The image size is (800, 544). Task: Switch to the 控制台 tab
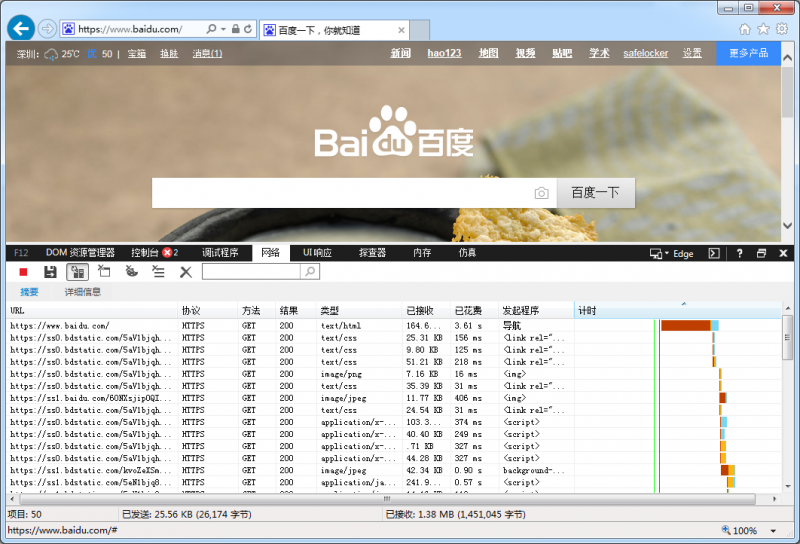[x=155, y=253]
